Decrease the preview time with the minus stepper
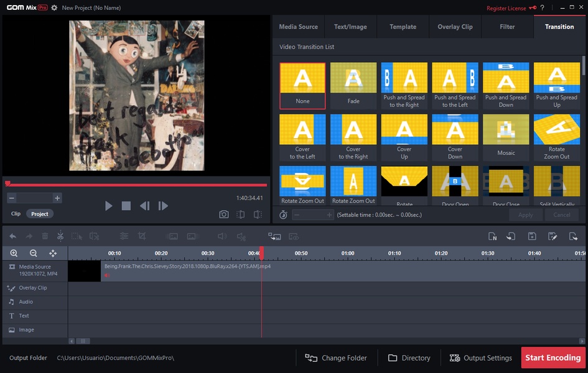 (12, 198)
